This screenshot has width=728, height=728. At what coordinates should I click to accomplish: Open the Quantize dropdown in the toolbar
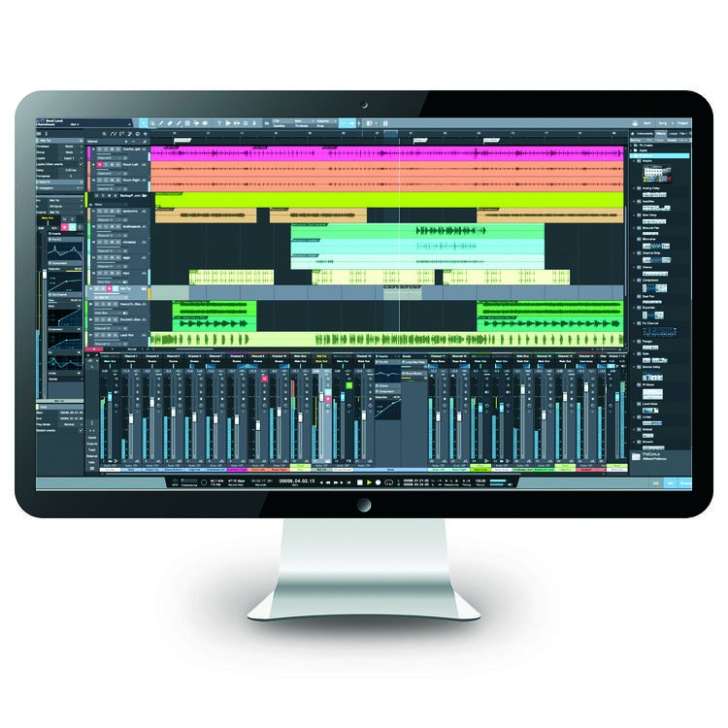(268, 124)
